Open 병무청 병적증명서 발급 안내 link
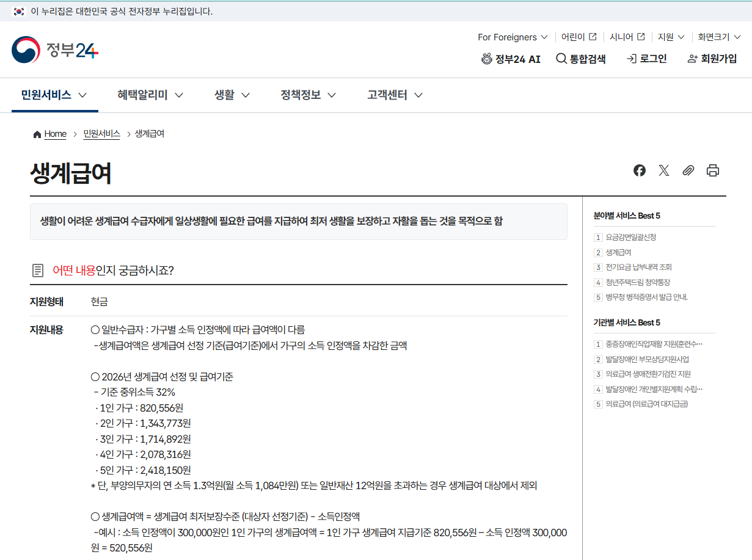The image size is (752, 560). (x=646, y=297)
